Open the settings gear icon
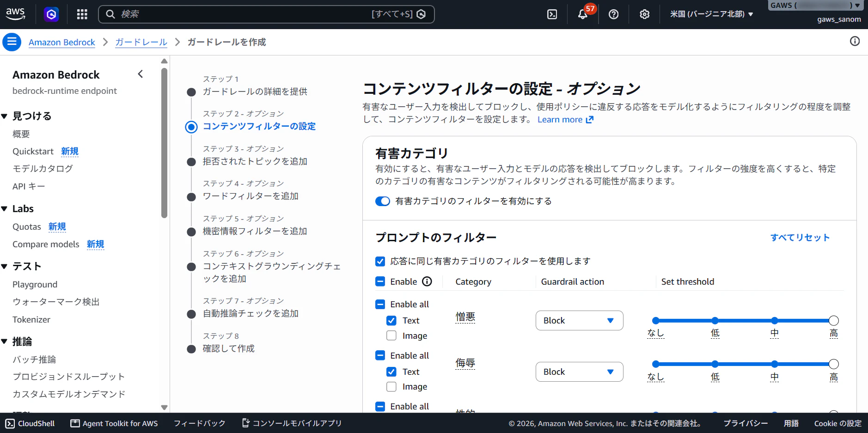Screen dimensions: 868x433 coord(644,14)
